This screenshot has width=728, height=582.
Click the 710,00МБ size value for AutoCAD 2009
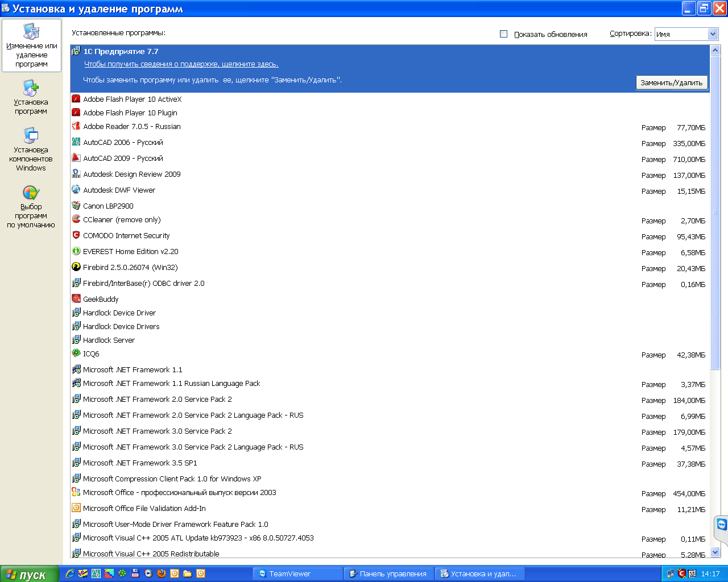(689, 160)
